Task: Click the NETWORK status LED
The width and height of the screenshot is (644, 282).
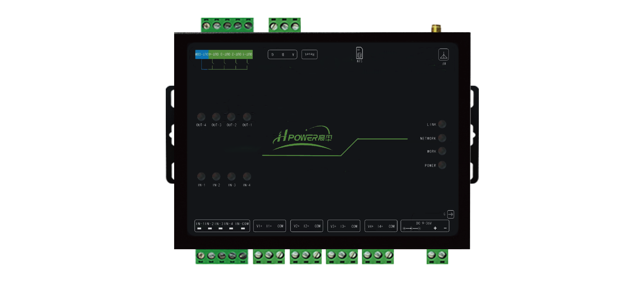Action: [442, 138]
